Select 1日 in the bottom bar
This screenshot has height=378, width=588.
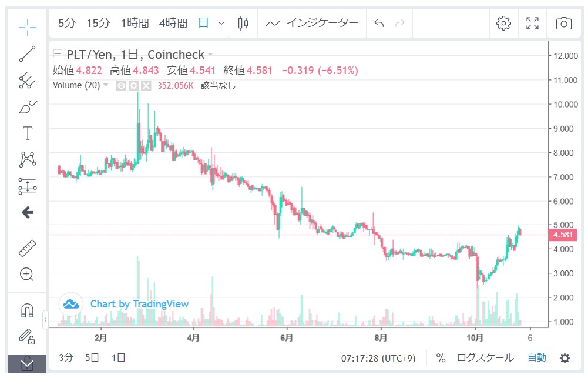click(115, 357)
